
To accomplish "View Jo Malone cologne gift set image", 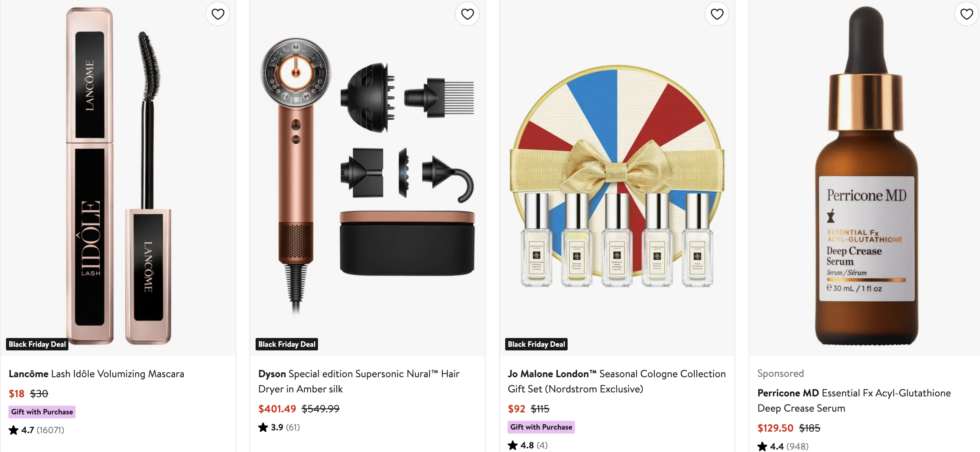I will [x=617, y=176].
